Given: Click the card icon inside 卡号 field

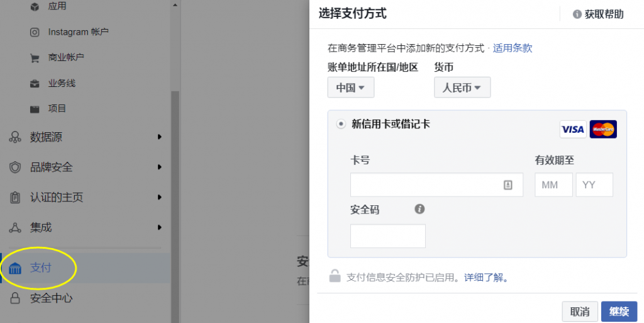Looking at the screenshot, I should [x=508, y=185].
